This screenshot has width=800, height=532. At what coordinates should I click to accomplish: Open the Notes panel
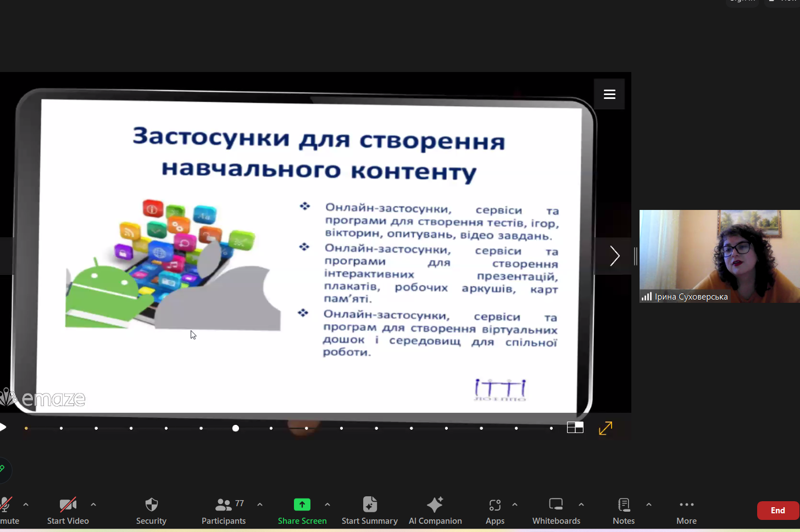point(623,505)
